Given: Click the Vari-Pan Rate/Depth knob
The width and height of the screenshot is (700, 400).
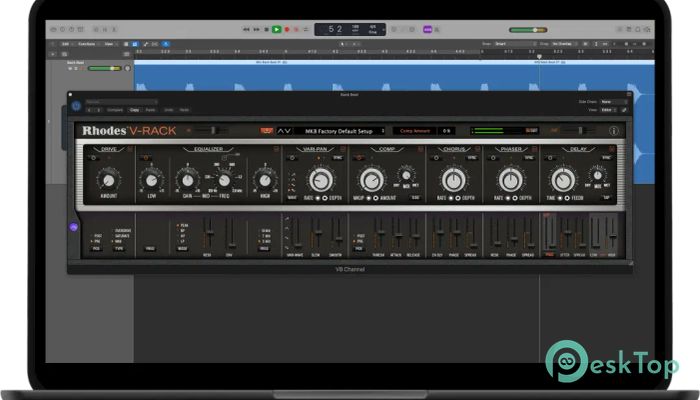Looking at the screenshot, I should coord(321,180).
